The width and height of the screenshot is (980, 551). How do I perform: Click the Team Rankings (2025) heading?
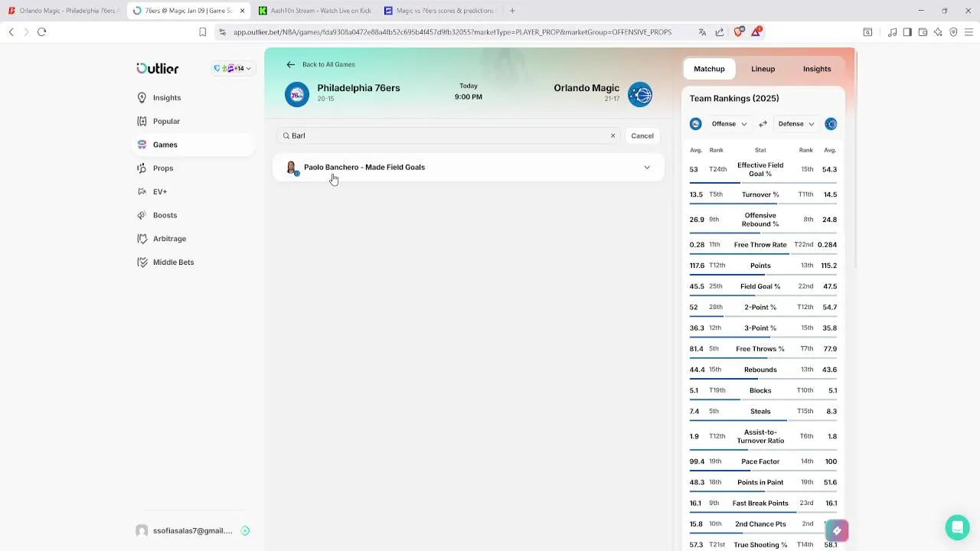click(734, 98)
